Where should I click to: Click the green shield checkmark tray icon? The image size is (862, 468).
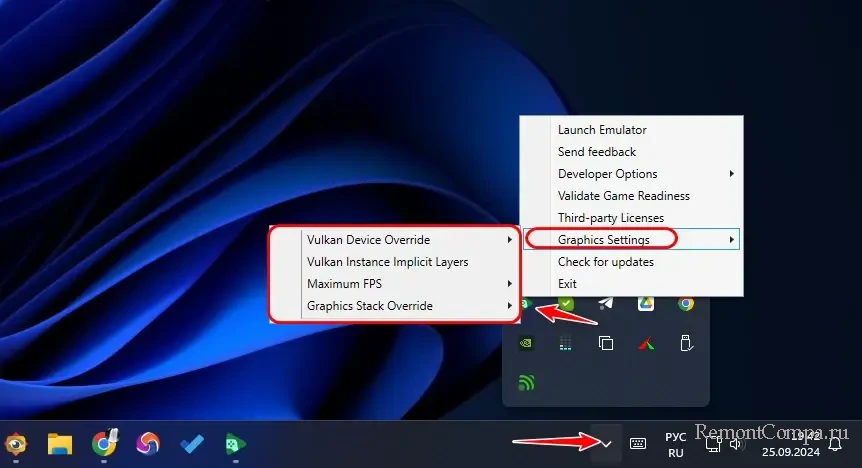pos(566,303)
